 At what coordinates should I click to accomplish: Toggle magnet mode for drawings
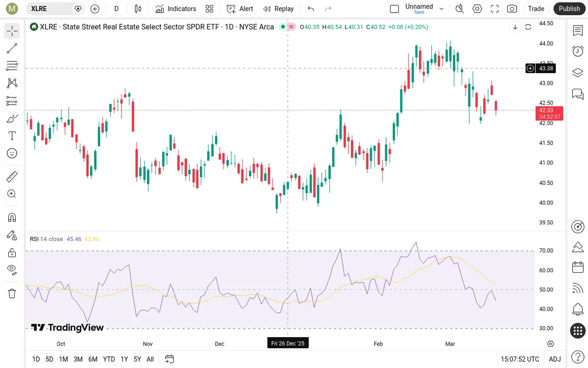pyautogui.click(x=12, y=217)
